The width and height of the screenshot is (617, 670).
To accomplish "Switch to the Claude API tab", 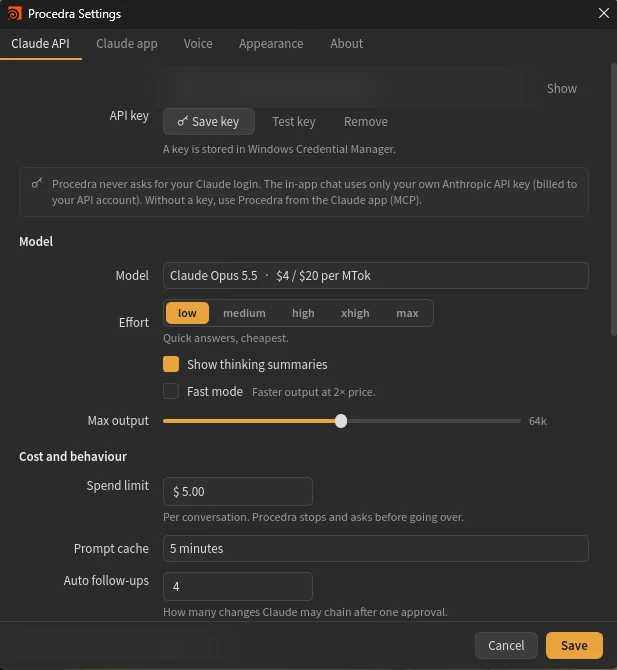I will click(41, 44).
